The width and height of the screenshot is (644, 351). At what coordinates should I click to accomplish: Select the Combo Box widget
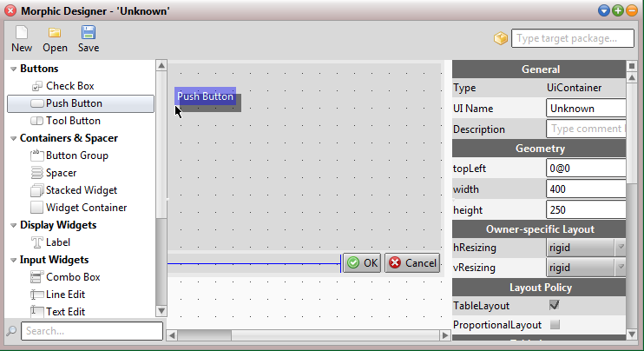tap(73, 277)
